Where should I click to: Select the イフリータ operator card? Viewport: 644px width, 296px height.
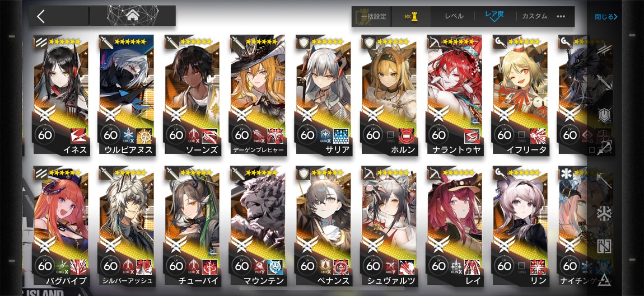(x=520, y=95)
